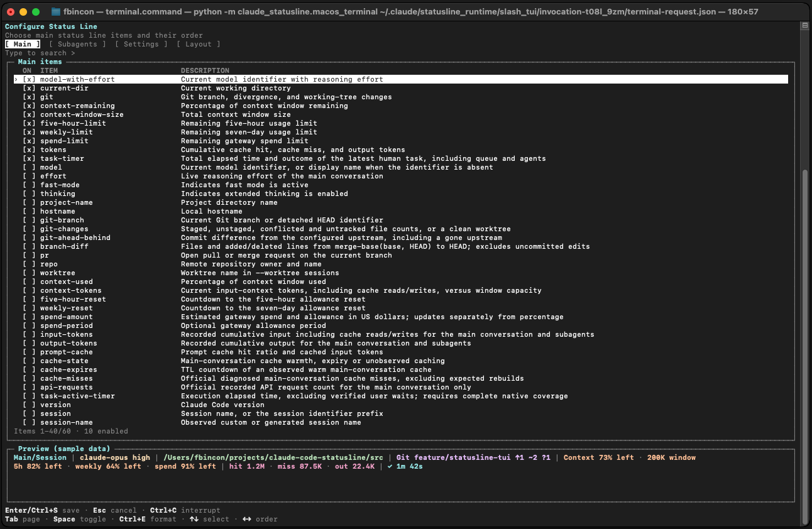Switch to the Layout tab

199,45
